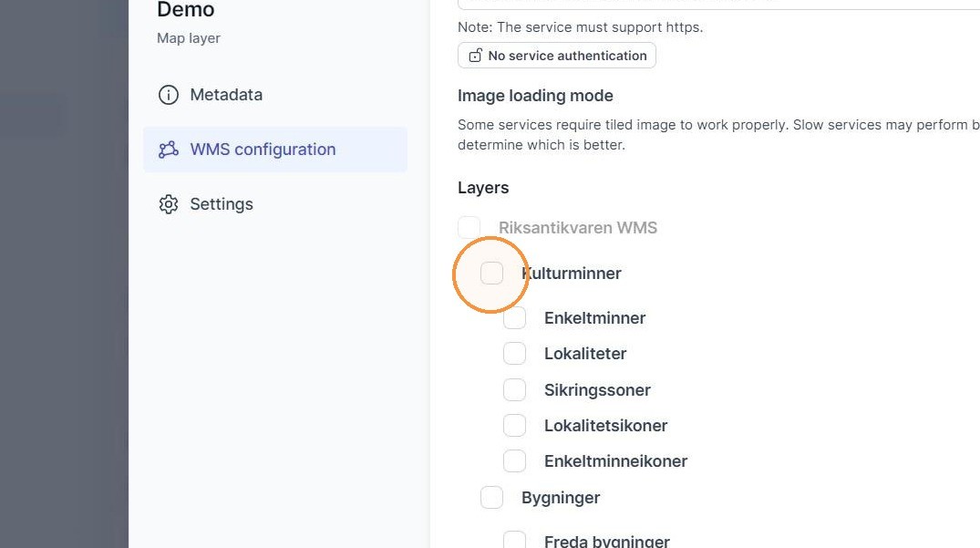The height and width of the screenshot is (548, 980).
Task: Check the Sikringssoner layer checkbox
Action: click(x=514, y=390)
